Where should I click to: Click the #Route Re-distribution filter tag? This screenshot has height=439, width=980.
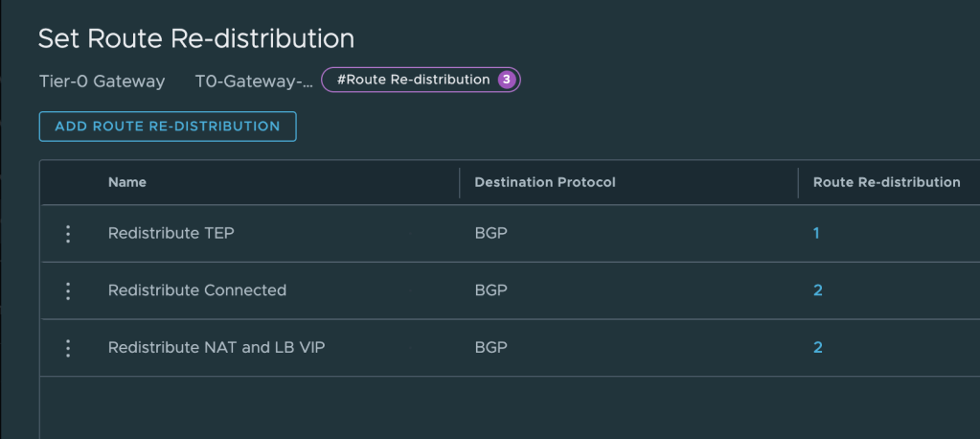(x=413, y=80)
